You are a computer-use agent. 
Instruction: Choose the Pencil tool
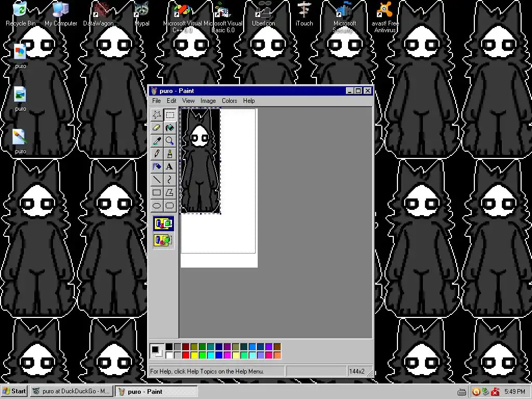[x=157, y=154]
